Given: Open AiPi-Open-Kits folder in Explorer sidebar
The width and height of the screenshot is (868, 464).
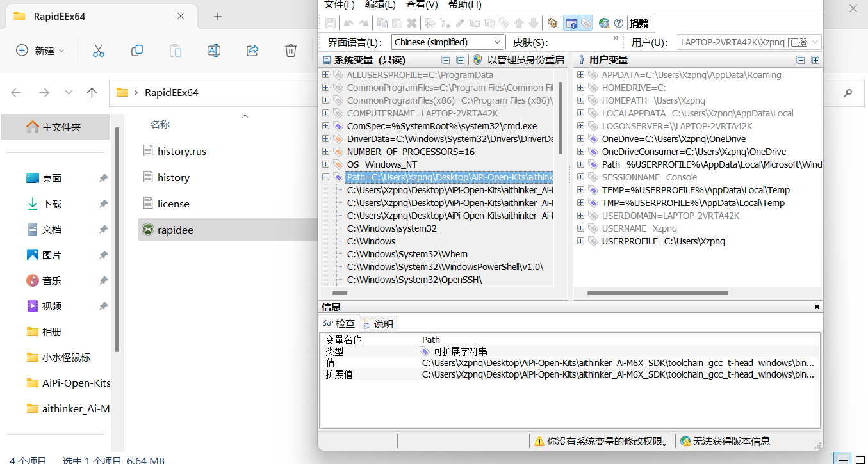Looking at the screenshot, I should (x=69, y=383).
